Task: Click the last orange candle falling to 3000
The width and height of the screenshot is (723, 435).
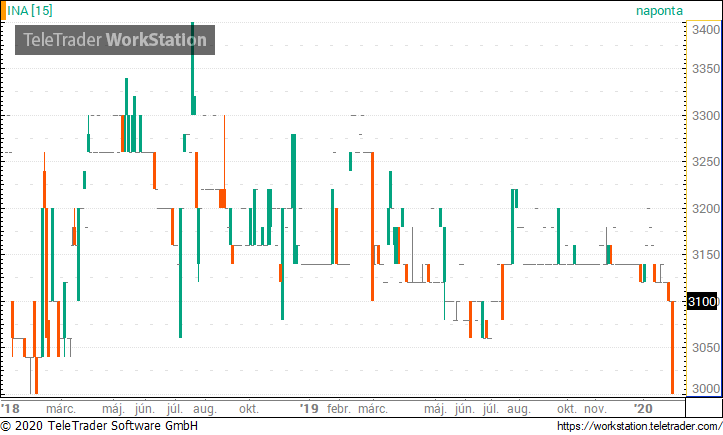Action: coord(672,347)
